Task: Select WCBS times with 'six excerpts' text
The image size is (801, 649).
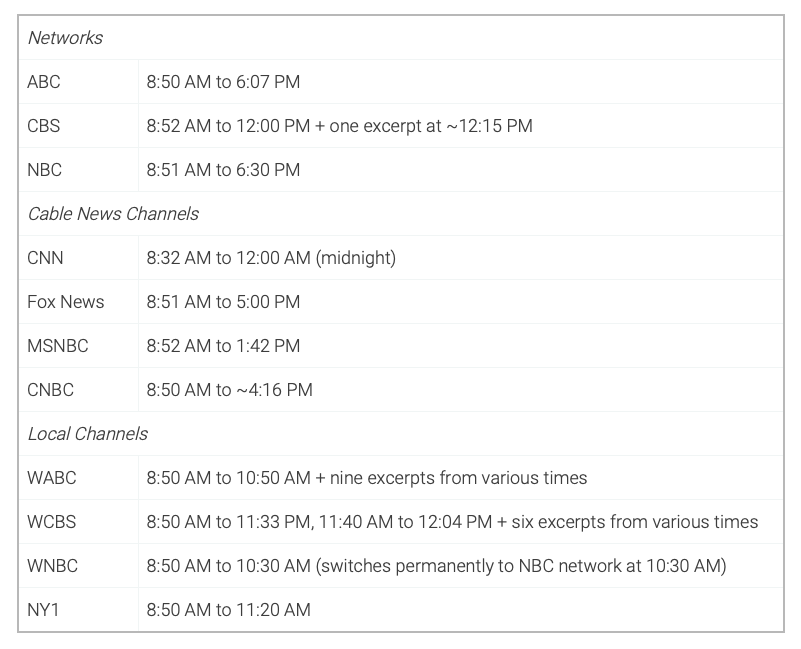Action: click(x=452, y=522)
